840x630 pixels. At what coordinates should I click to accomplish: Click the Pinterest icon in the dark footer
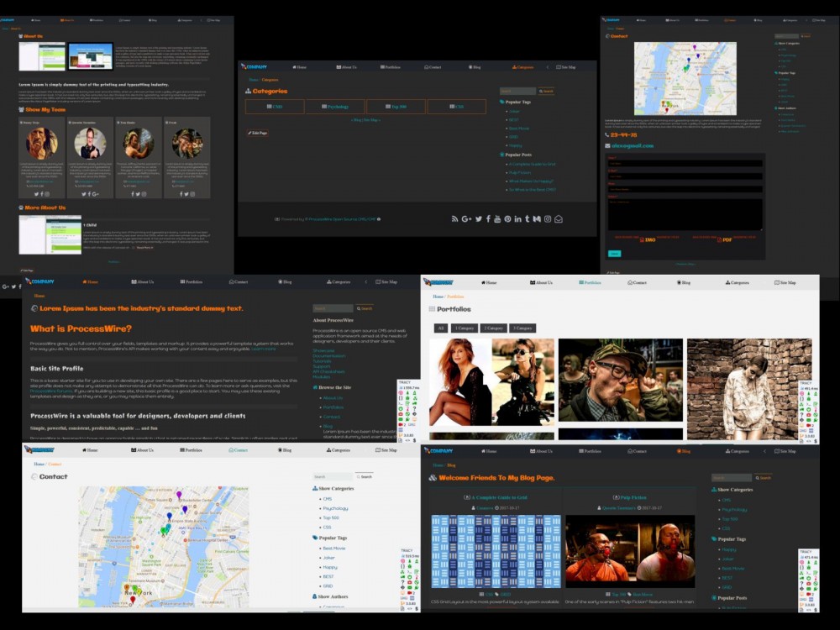[x=507, y=219]
